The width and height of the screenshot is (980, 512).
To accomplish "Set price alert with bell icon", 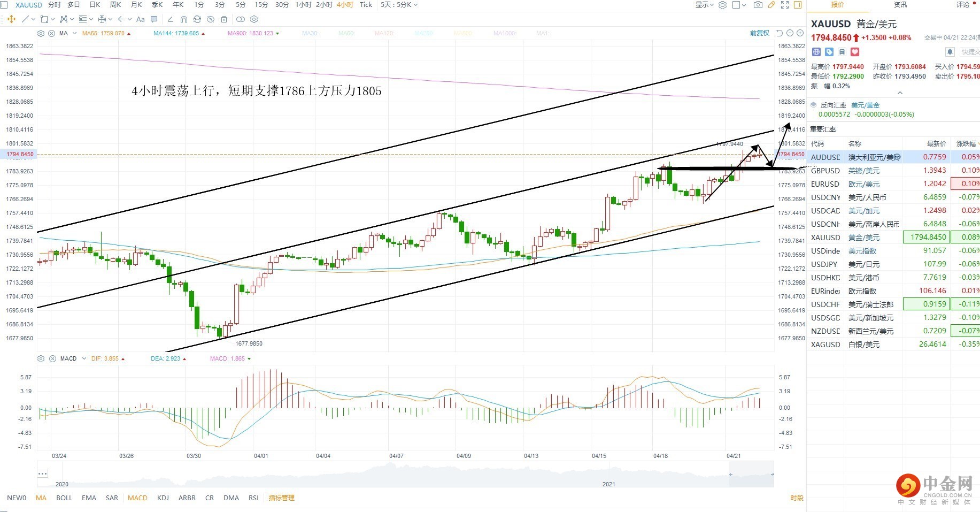I will tap(950, 52).
